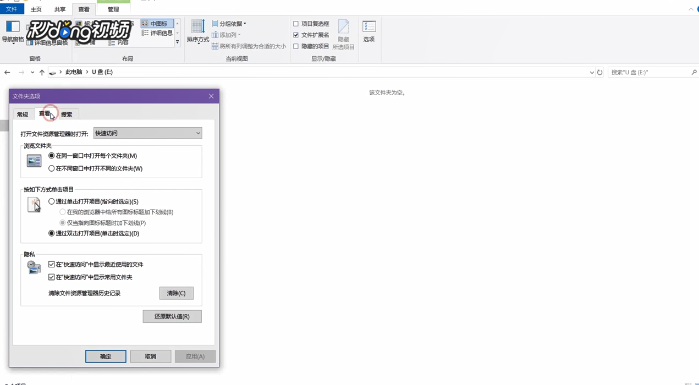Go up one folder level arrow
This screenshot has width=699, height=385.
(x=42, y=72)
